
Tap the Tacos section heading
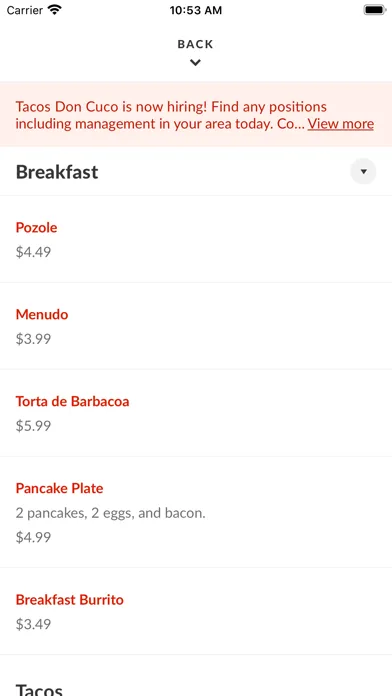[x=39, y=689]
